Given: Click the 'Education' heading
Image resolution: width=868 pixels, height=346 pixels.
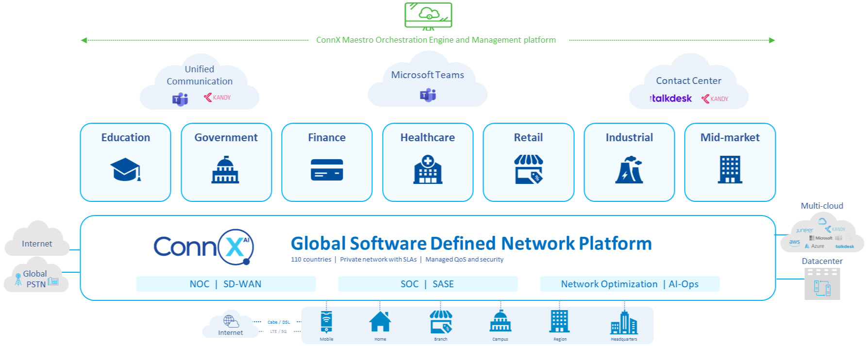Looking at the screenshot, I should 126,137.
